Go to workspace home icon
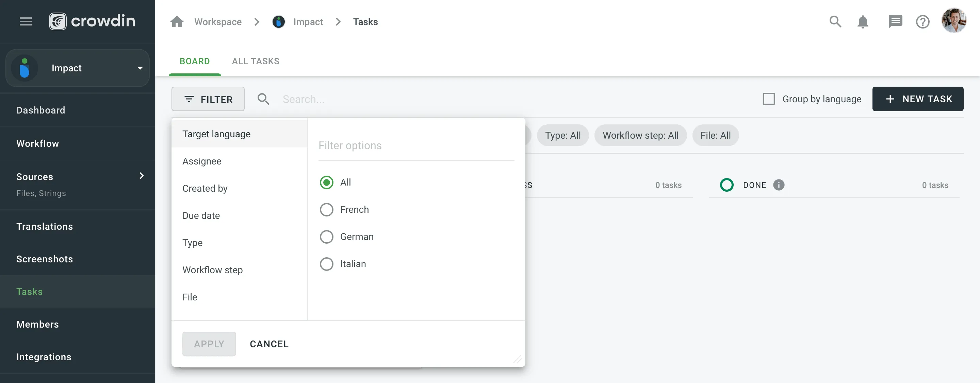This screenshot has height=383, width=980. (177, 22)
